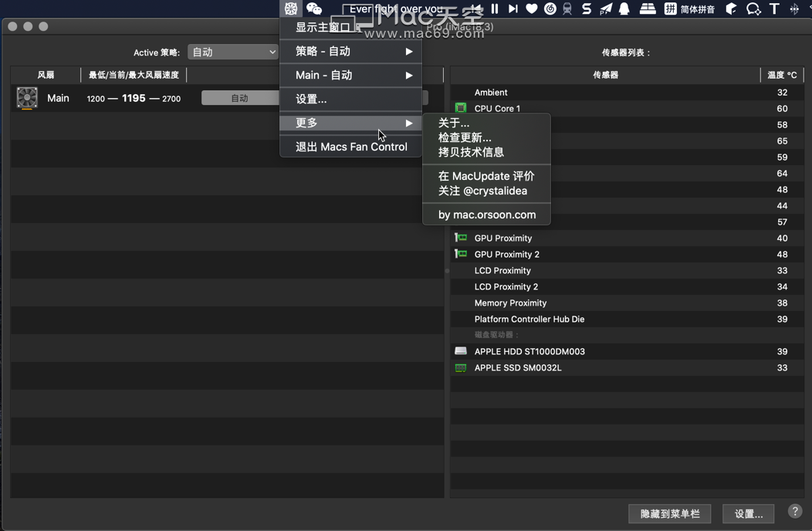Select 检查更新... menu item
This screenshot has height=531, width=812.
tap(486, 137)
